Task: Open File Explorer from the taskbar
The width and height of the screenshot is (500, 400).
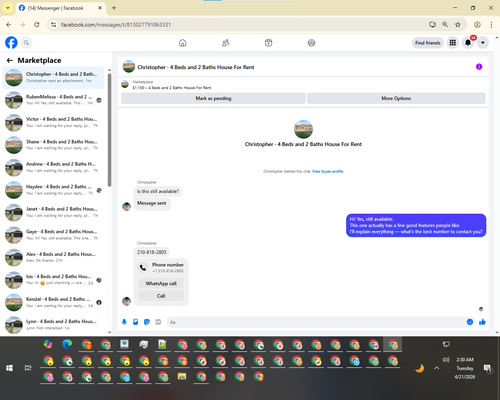Action: pyautogui.click(x=182, y=377)
